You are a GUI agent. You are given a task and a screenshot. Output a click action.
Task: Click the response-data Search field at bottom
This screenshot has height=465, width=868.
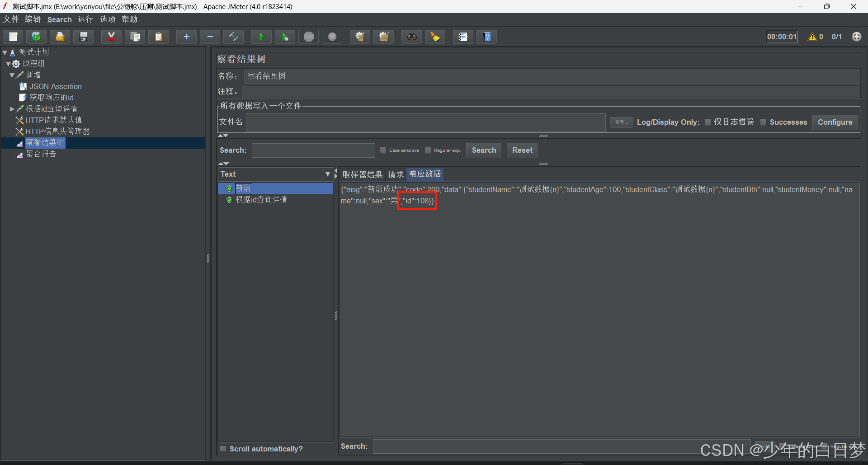tap(561, 446)
